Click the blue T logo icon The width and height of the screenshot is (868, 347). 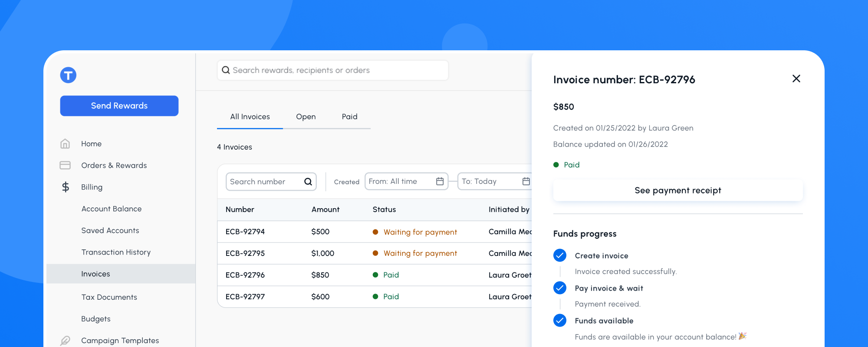point(68,75)
